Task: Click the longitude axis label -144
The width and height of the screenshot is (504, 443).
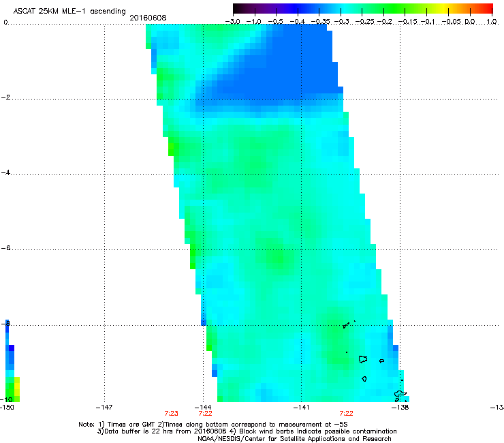Action: (x=203, y=408)
